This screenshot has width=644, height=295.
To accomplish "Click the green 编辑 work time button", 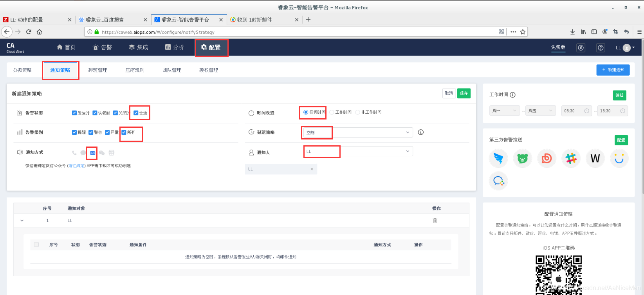I will click(x=619, y=95).
